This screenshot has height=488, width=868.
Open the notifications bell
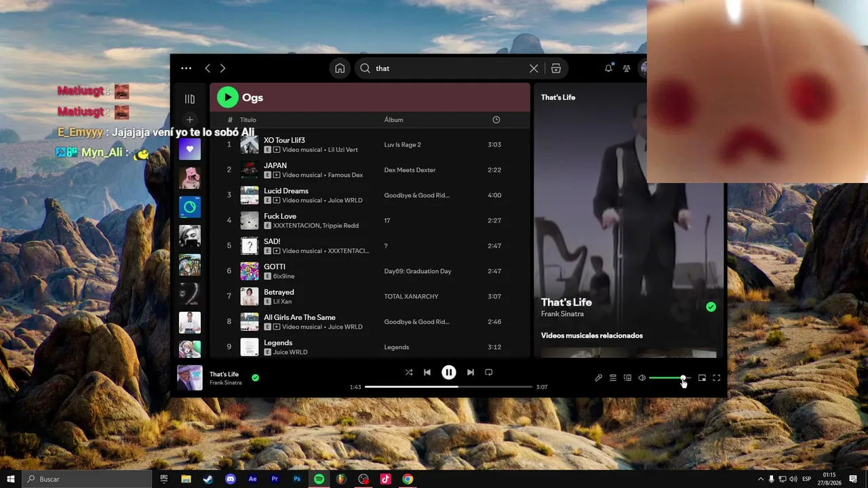tap(608, 68)
